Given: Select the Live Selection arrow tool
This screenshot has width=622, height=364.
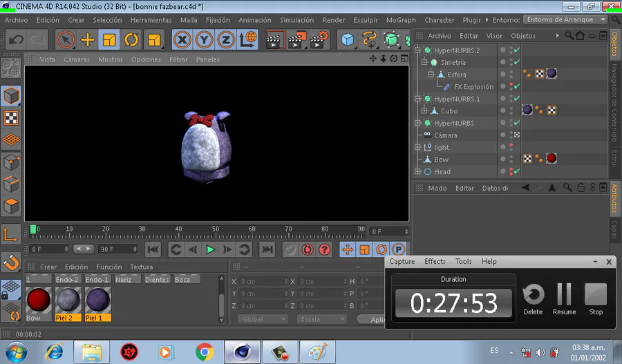Looking at the screenshot, I should (66, 39).
